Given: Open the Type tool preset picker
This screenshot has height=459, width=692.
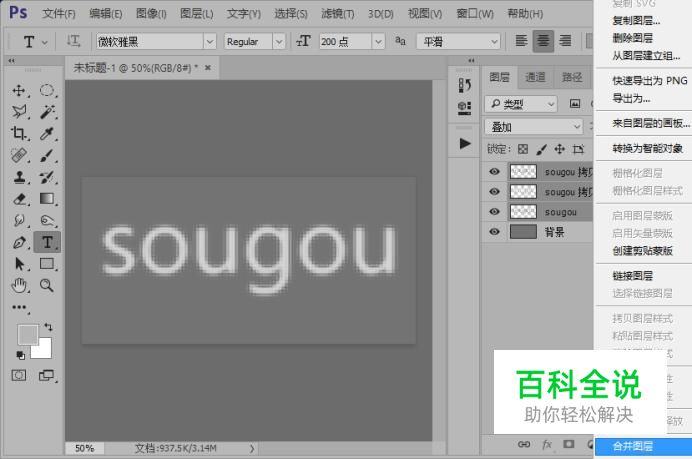Looking at the screenshot, I should tap(35, 42).
